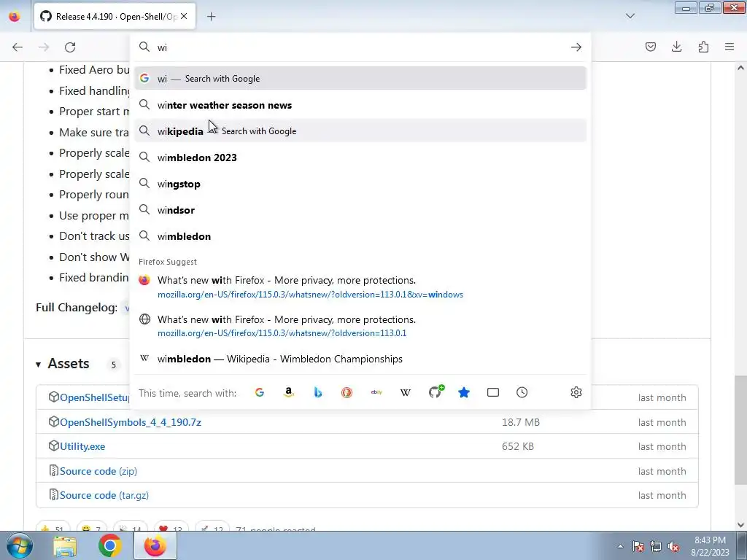
Task: Search this time with Wikipedia icon
Action: pos(406,392)
